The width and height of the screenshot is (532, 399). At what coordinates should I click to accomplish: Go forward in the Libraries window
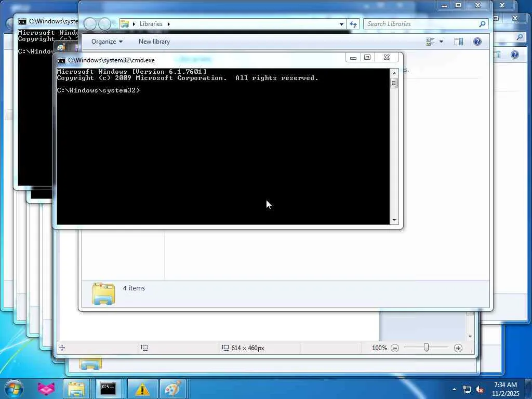pos(104,24)
